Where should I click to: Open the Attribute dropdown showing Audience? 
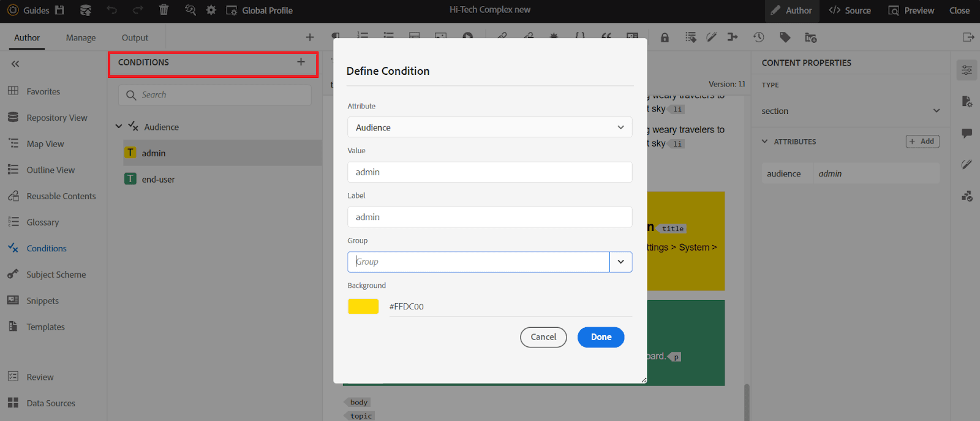click(x=489, y=127)
